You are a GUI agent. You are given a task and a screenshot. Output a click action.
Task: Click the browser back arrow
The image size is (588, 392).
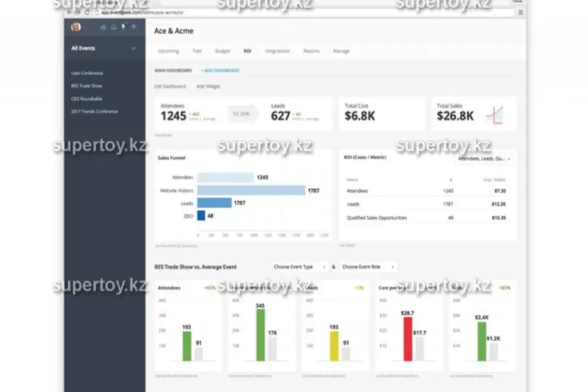click(69, 12)
